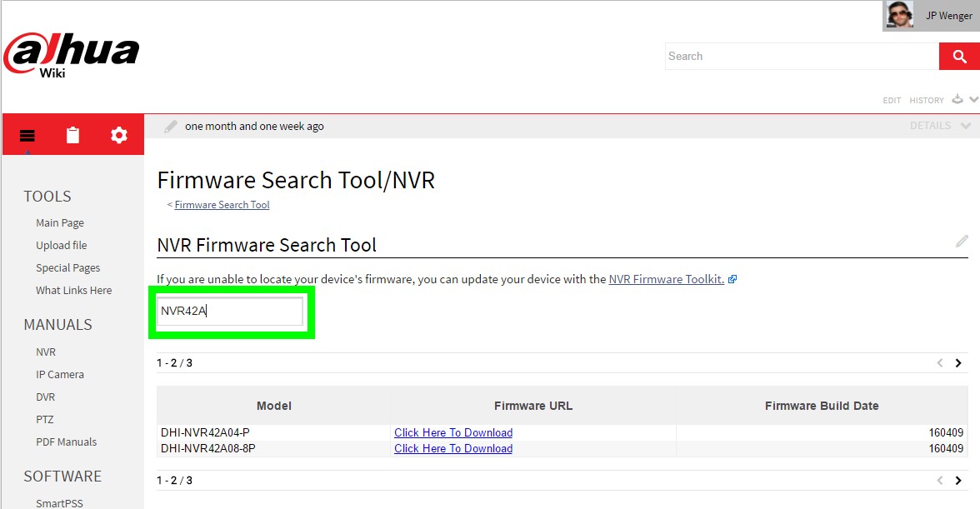Viewport: 980px width, 509px height.
Task: Click the firmware model filter box with NVR42A
Action: coord(230,311)
